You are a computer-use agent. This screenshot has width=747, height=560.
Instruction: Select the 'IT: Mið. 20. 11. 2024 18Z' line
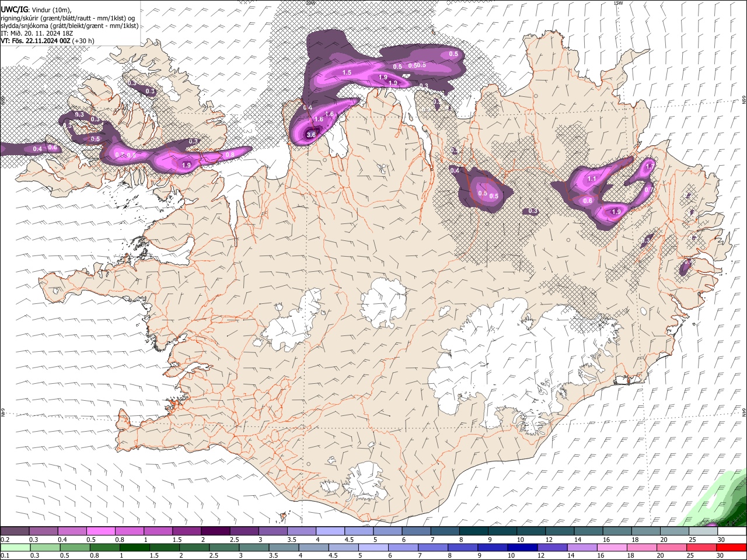click(x=37, y=33)
